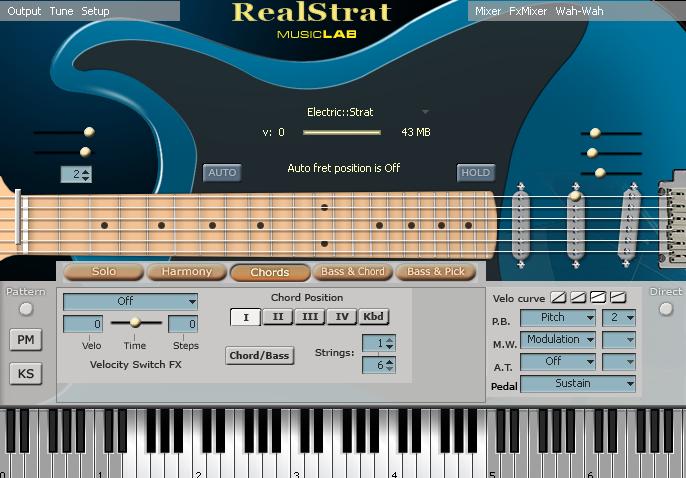The image size is (686, 478).
Task: Toggle the Direct LED indicator
Action: (665, 309)
